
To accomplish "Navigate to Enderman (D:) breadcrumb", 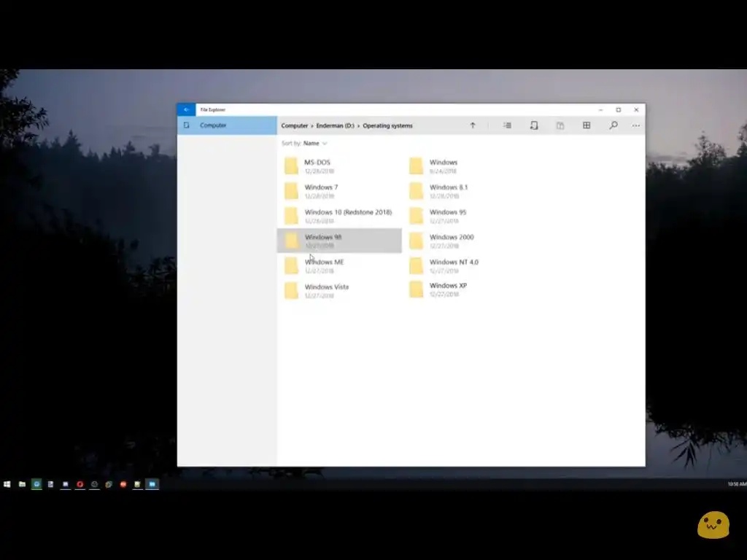I will 336,125.
